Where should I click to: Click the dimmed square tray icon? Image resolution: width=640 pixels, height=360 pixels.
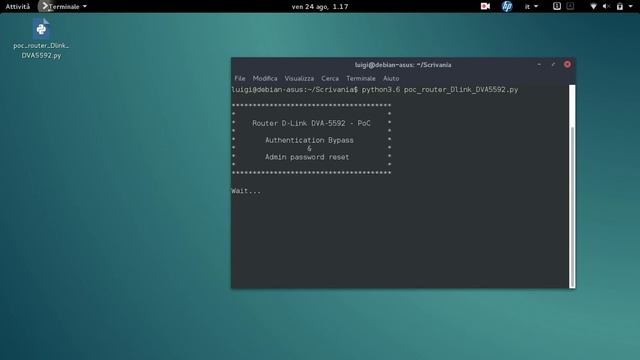570,6
